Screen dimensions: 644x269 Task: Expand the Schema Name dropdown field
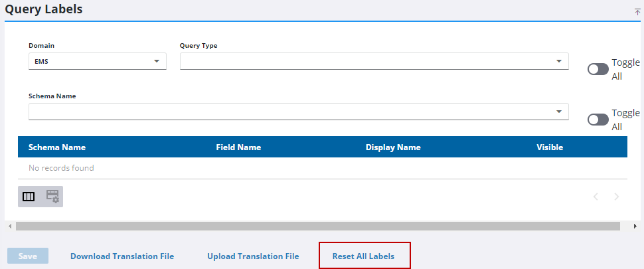point(298,112)
